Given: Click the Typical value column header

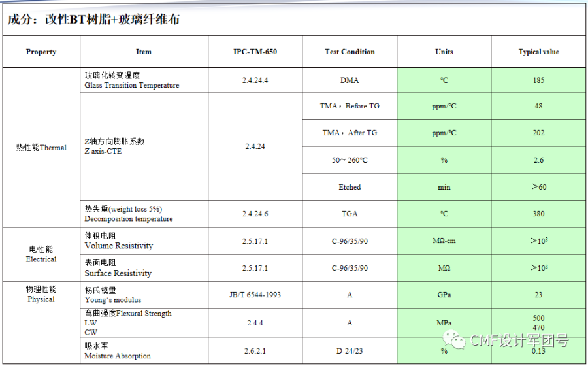Looking at the screenshot, I should [x=538, y=52].
